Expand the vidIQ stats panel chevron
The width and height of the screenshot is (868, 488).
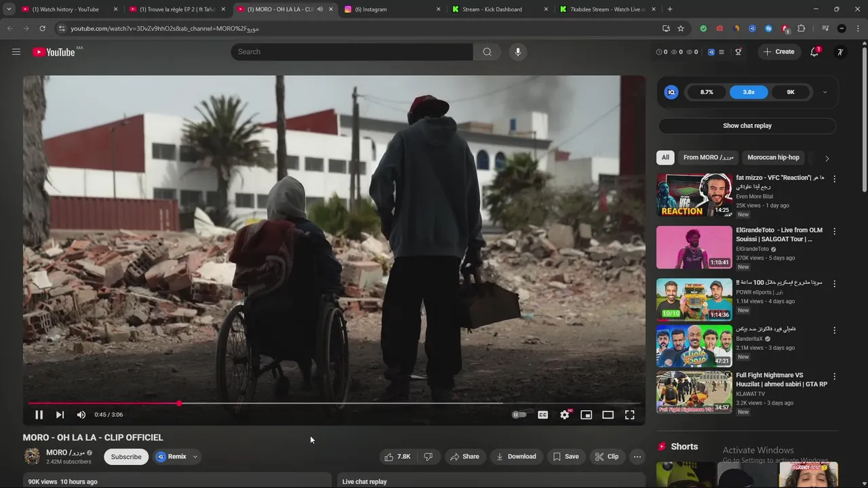pos(825,92)
